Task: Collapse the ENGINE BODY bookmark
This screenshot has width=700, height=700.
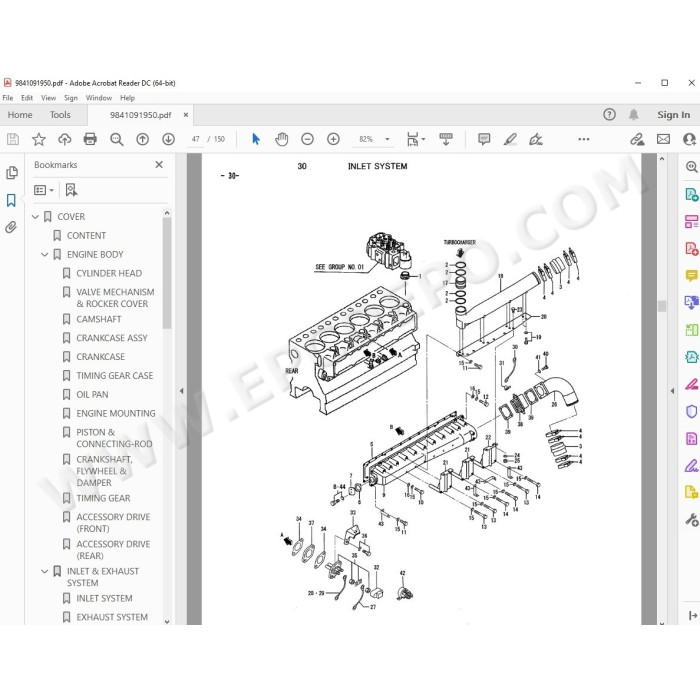Action: [x=45, y=254]
